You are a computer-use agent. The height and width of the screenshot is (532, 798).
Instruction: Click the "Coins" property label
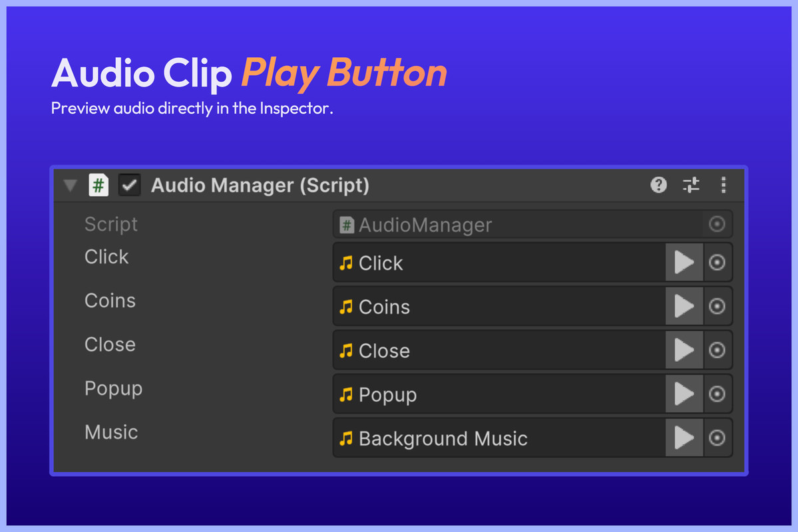coord(110,301)
